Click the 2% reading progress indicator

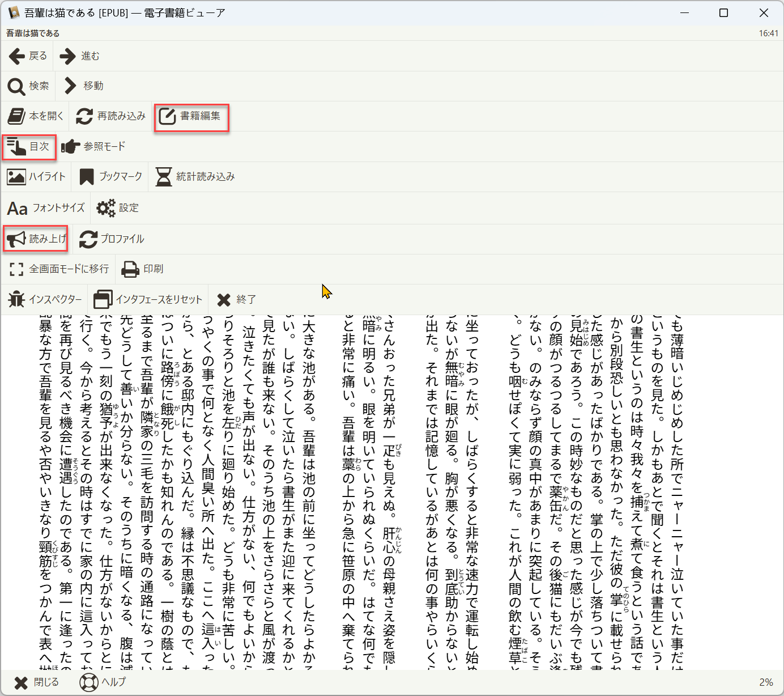click(x=766, y=682)
